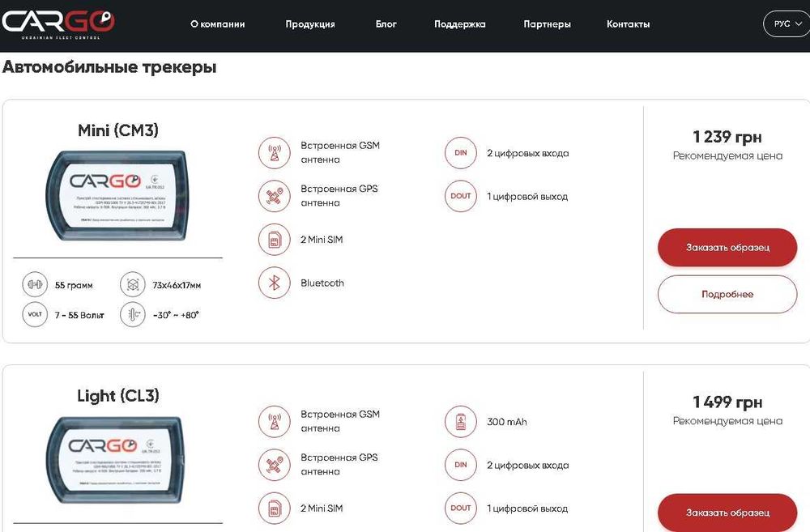810x532 pixels.
Task: Click the 300 mAh battery label
Action: coord(507,421)
